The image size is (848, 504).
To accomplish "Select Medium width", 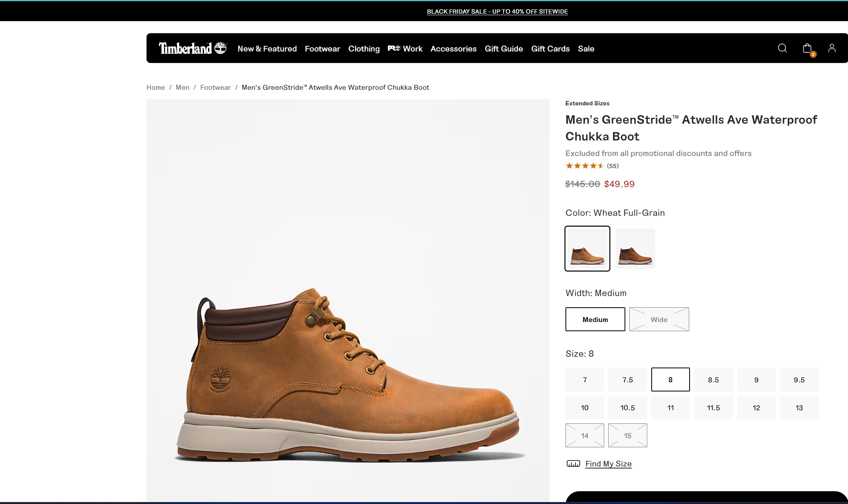I will click(x=595, y=319).
